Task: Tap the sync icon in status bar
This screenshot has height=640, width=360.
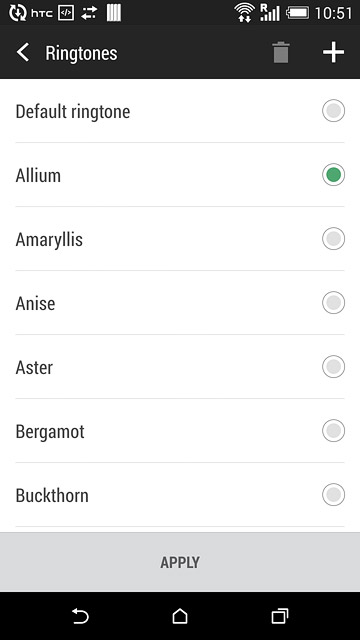Action: click(x=18, y=13)
